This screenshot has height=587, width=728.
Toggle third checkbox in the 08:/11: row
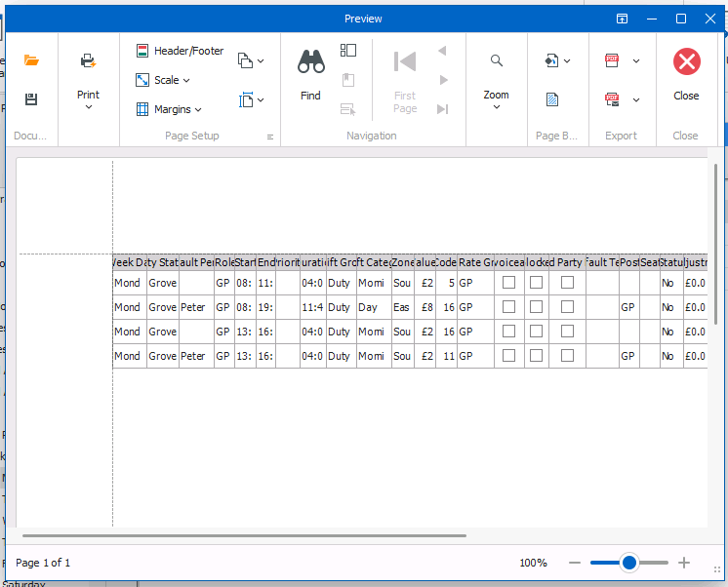[x=567, y=282]
